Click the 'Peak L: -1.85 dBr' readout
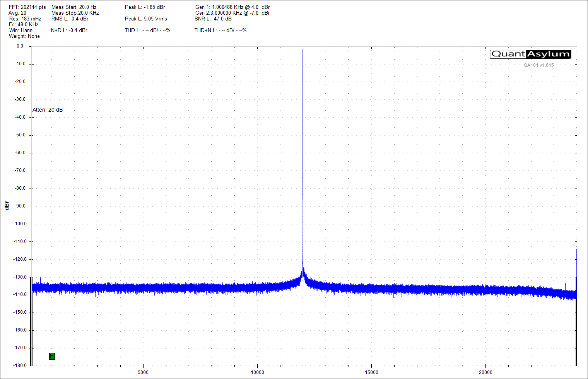Image resolution: width=588 pixels, height=379 pixels. tap(145, 7)
